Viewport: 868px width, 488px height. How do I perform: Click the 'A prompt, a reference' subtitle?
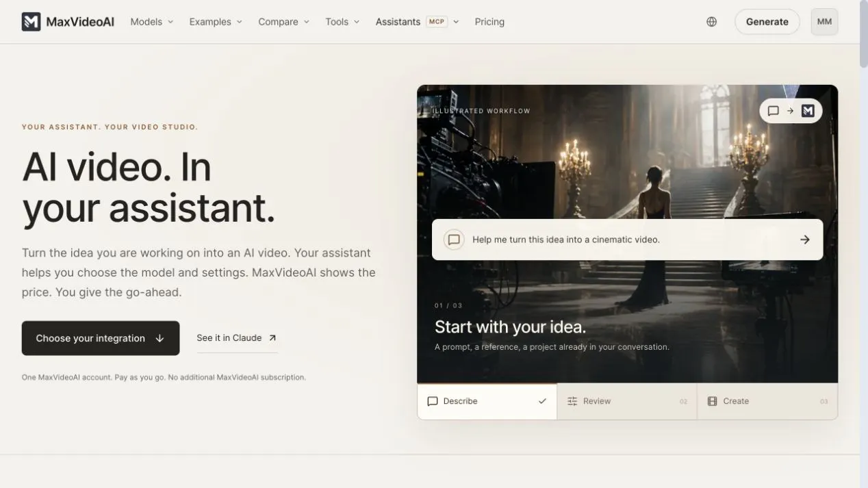coord(552,347)
